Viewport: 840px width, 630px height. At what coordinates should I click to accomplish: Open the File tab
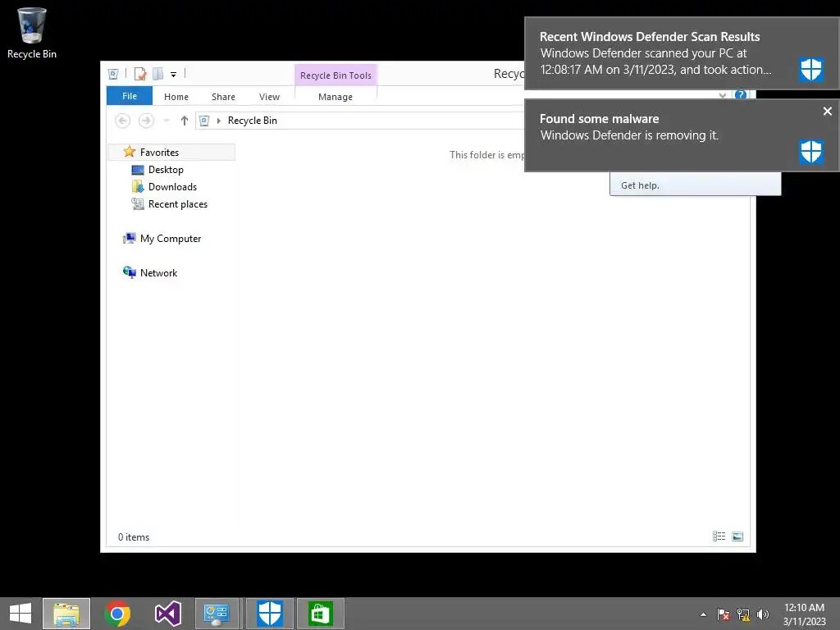[130, 96]
